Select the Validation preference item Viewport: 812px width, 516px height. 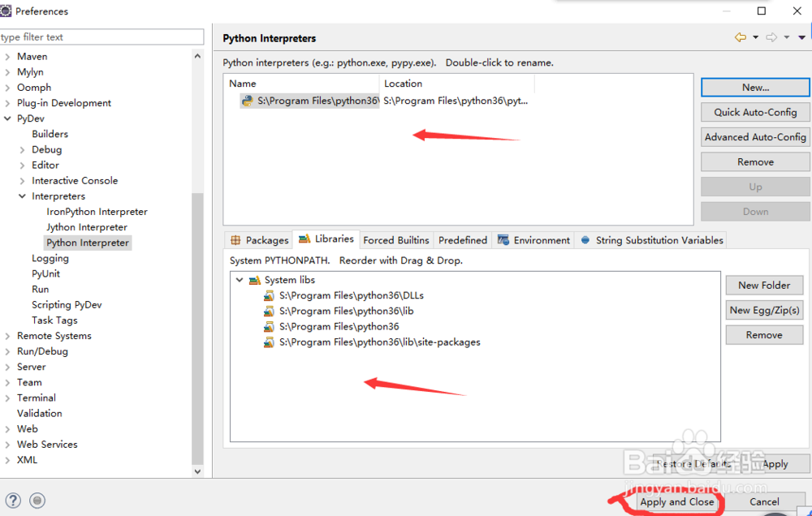point(39,414)
